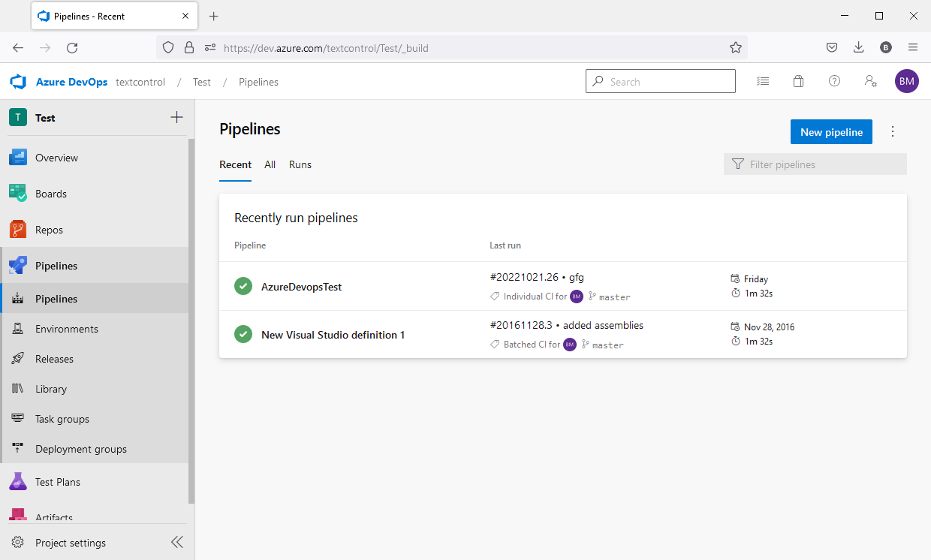The height and width of the screenshot is (560, 931).
Task: Click the Pipelines rocket icon in sidebar
Action: (18, 266)
